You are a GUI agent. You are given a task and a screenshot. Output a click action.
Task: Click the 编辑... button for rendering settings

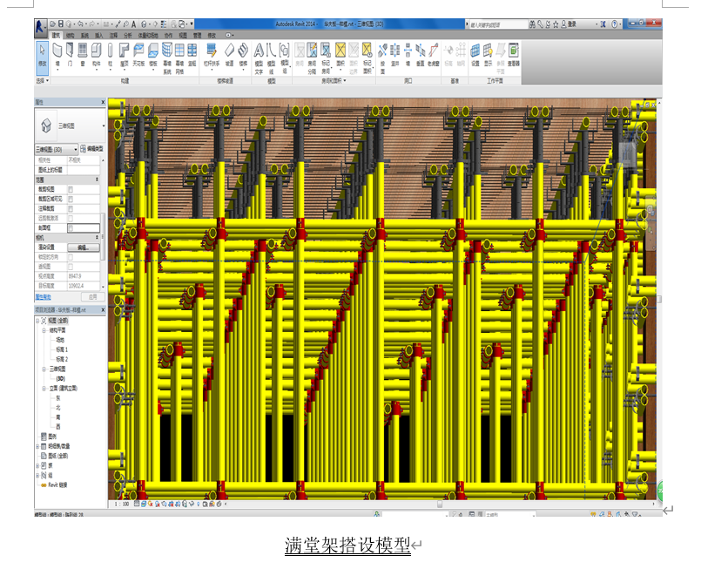[84, 247]
